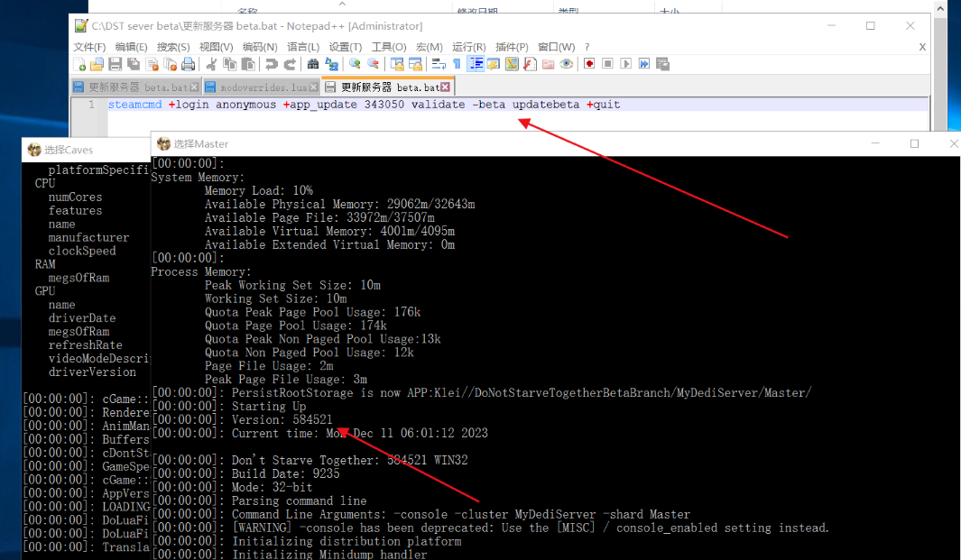Close the active 更新服务器 beta.bat tab
Screen dimensions: 961x560
pos(445,87)
